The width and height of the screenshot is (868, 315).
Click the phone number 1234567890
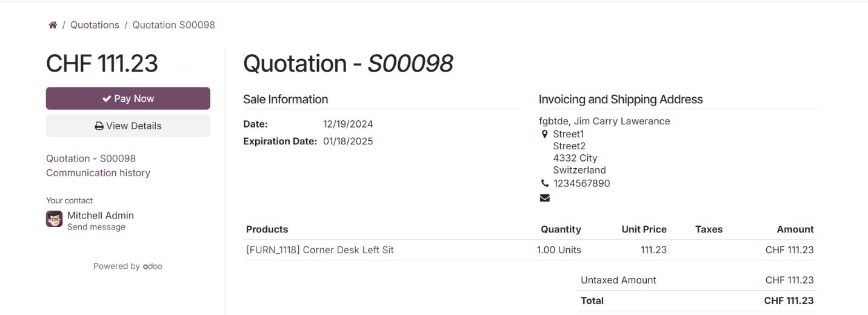[581, 183]
